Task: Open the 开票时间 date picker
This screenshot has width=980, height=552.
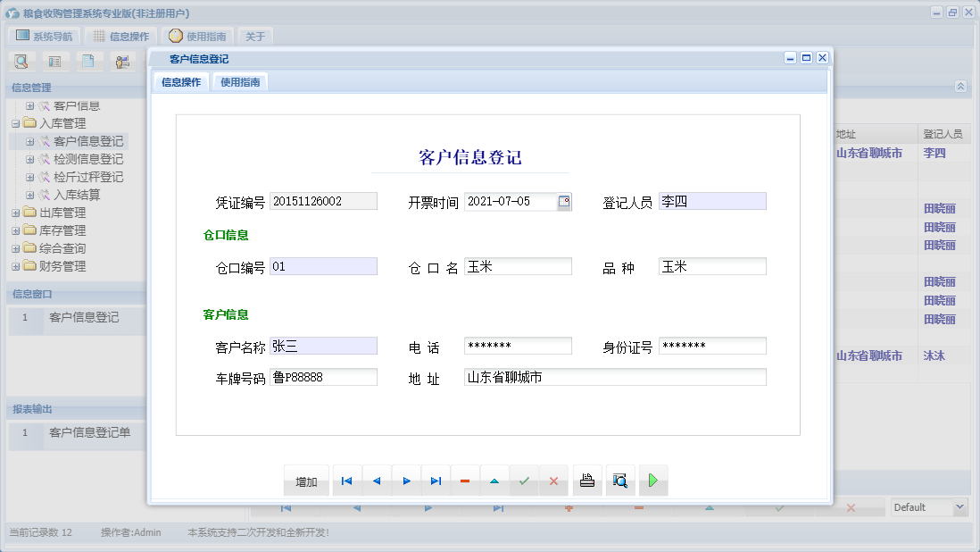Action: pyautogui.click(x=563, y=200)
